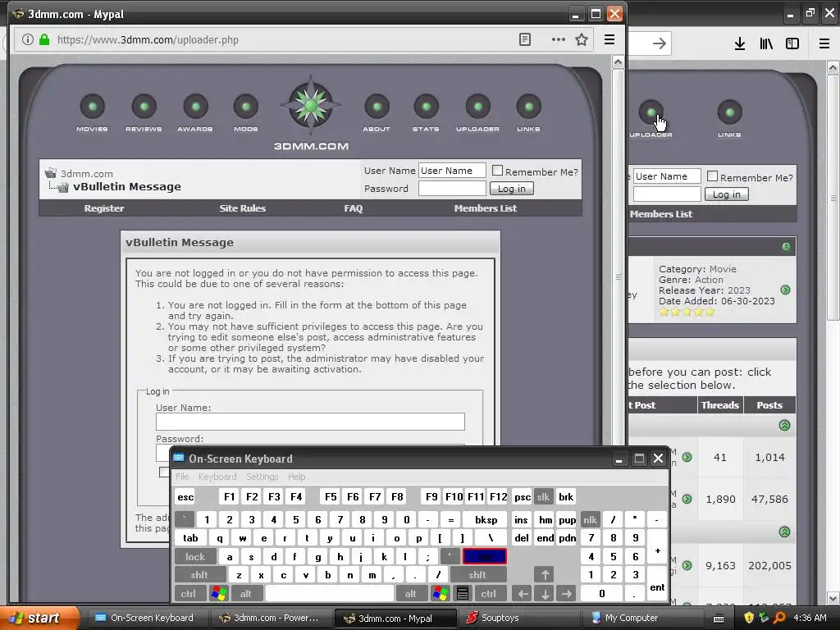Toggle sidebar icon in background browser
Viewport: 840px width, 630px height.
pos(792,43)
